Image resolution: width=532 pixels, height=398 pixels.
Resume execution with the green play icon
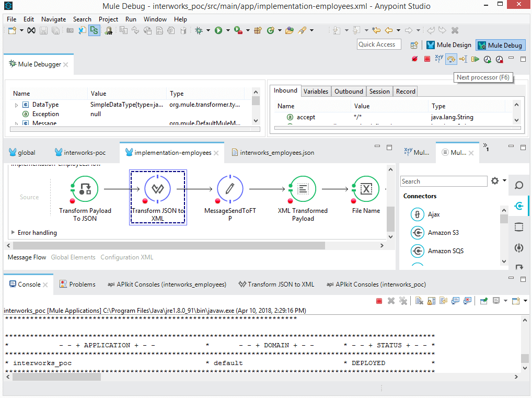pos(475,59)
